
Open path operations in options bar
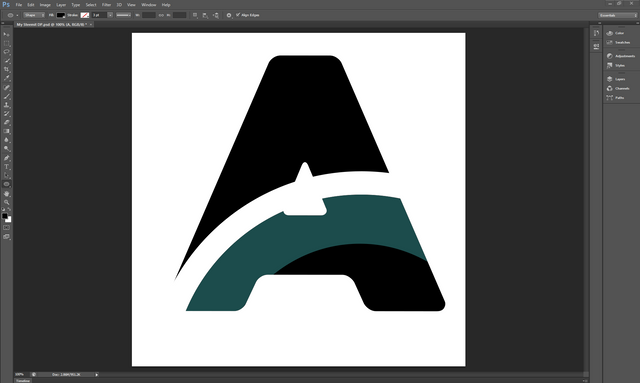pyautogui.click(x=195, y=15)
